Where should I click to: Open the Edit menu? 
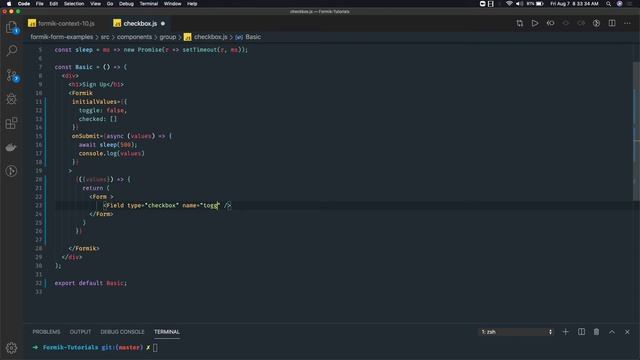(x=53, y=4)
